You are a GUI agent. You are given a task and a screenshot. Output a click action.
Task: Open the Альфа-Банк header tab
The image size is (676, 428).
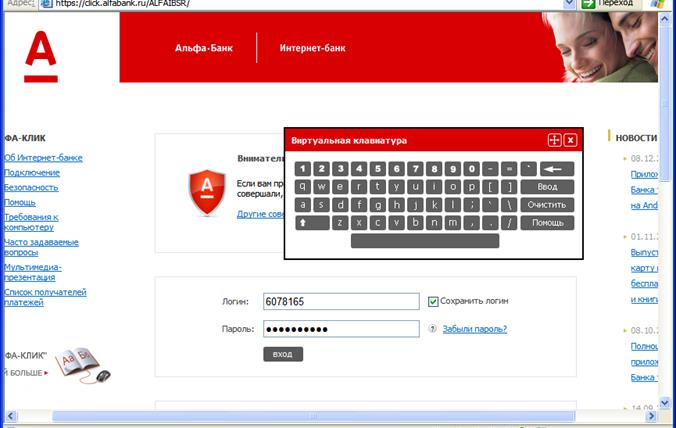(204, 48)
